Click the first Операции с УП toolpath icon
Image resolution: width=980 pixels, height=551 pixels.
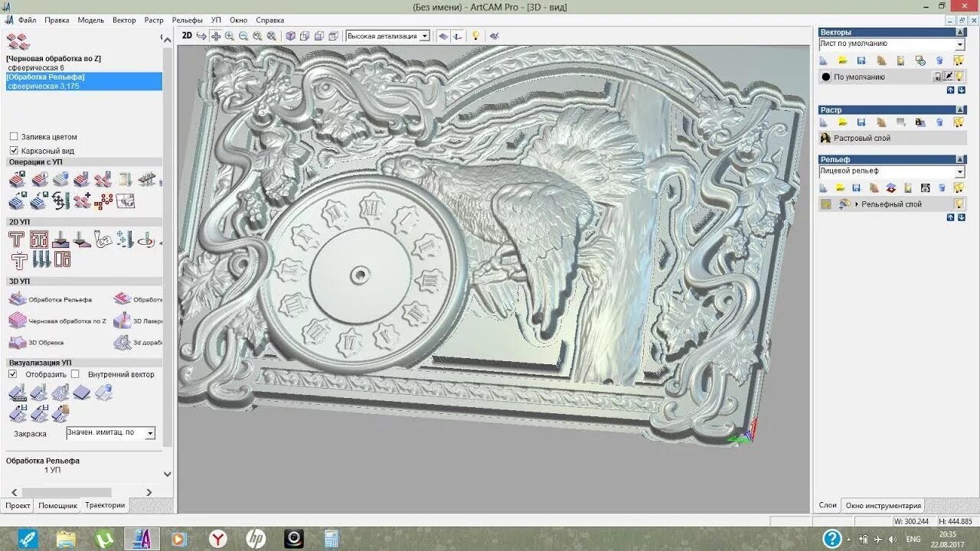click(x=17, y=180)
